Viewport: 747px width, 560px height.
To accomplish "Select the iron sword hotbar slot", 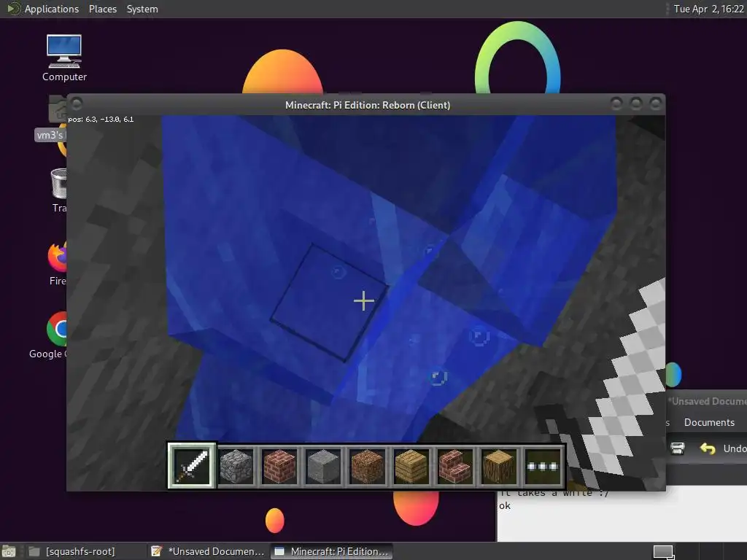I will click(x=192, y=466).
